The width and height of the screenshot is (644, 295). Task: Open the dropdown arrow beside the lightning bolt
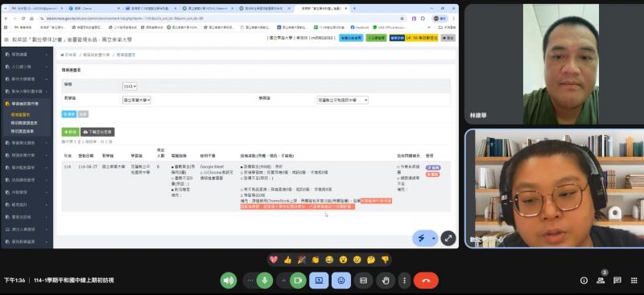[x=433, y=238]
